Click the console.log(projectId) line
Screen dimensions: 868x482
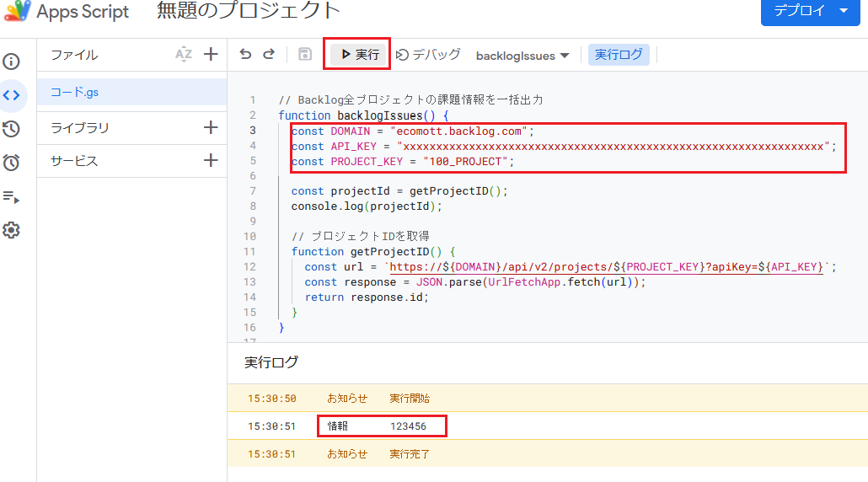pos(367,206)
